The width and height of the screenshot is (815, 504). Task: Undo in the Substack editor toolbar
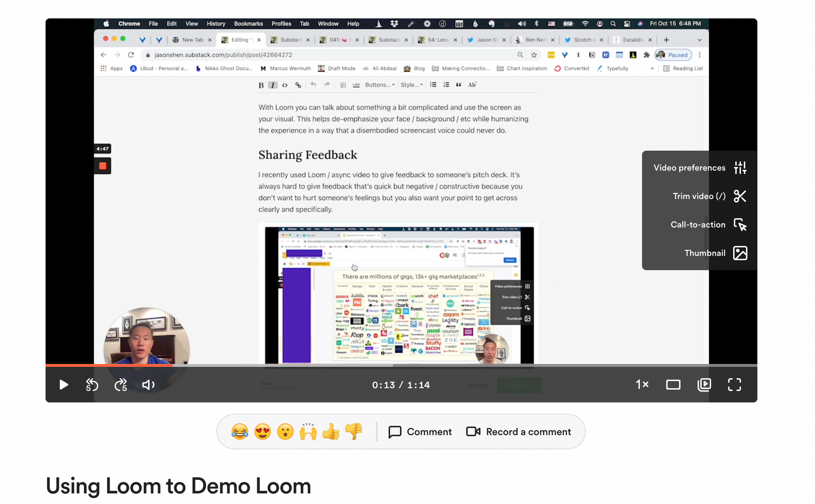coord(313,85)
